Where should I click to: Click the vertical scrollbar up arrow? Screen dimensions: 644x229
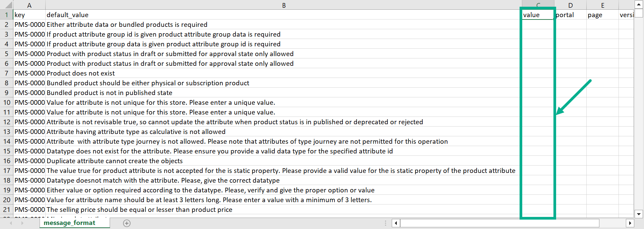[639, 4]
